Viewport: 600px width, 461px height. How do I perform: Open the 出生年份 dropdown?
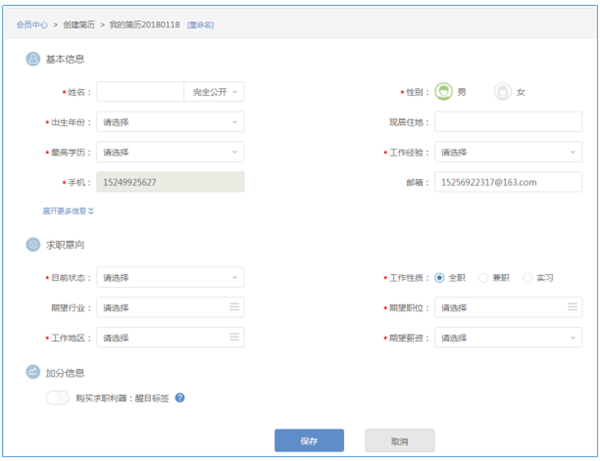(170, 122)
